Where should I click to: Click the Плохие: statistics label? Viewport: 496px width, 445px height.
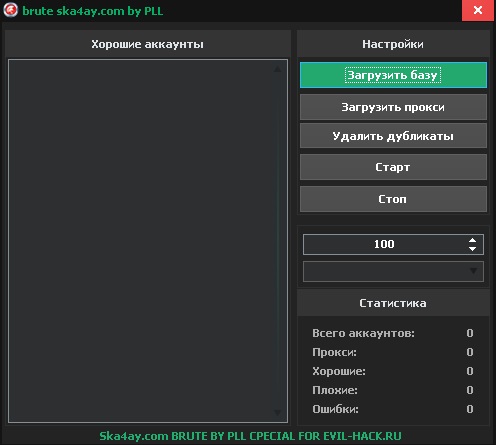pyautogui.click(x=335, y=390)
